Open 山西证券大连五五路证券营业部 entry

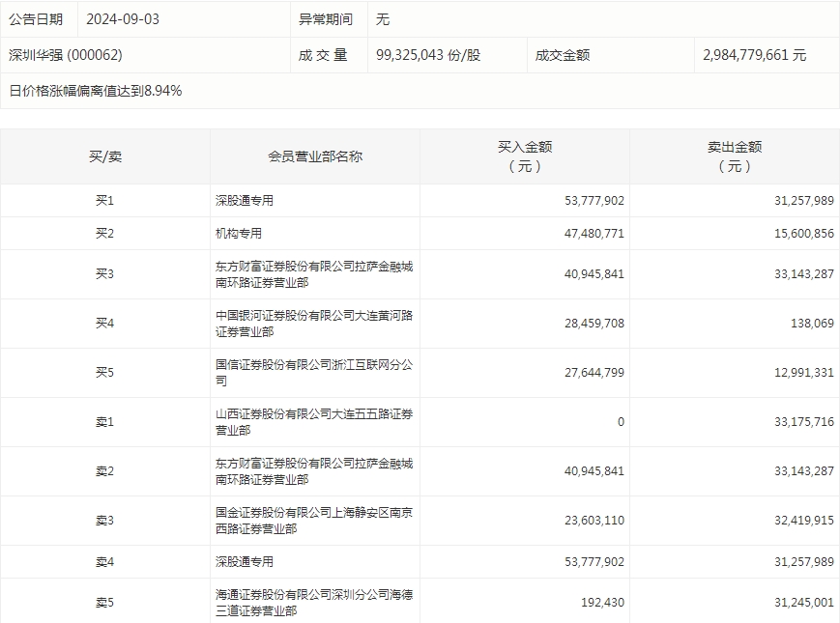click(x=314, y=422)
